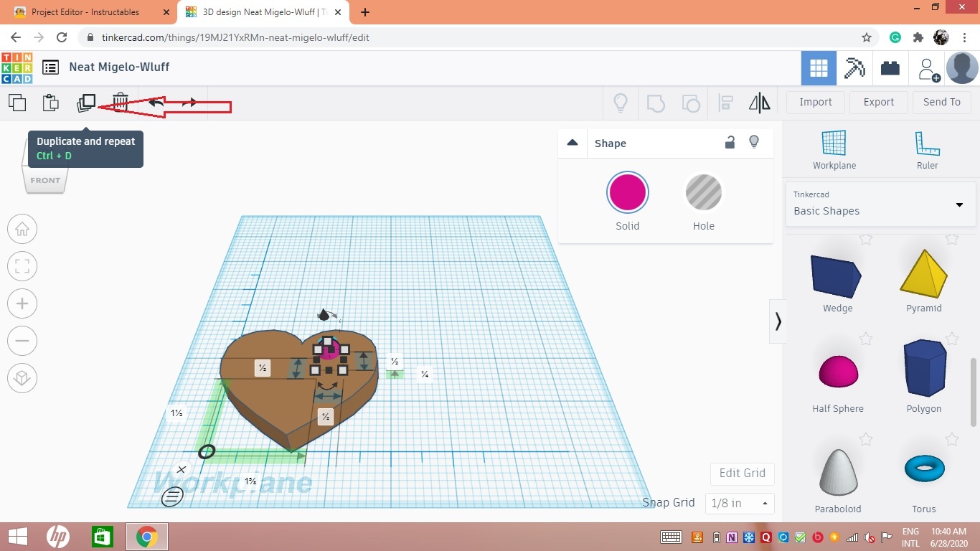The height and width of the screenshot is (551, 980).
Task: Open the Basic Shapes category dropdown
Action: (880, 204)
